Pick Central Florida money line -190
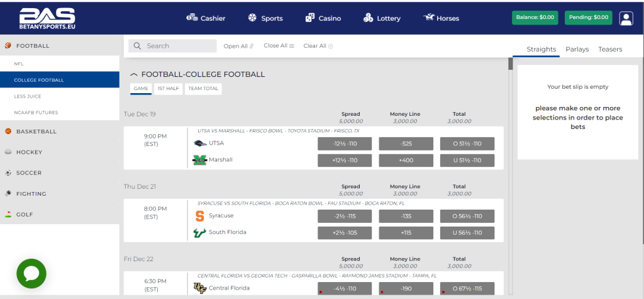The width and height of the screenshot is (644, 299). [x=406, y=288]
